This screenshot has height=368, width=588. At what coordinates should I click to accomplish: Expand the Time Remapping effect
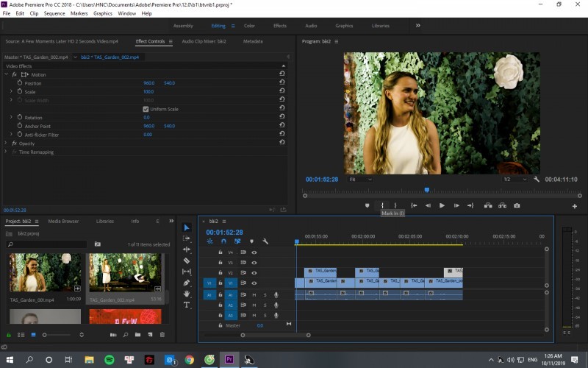tap(6, 152)
